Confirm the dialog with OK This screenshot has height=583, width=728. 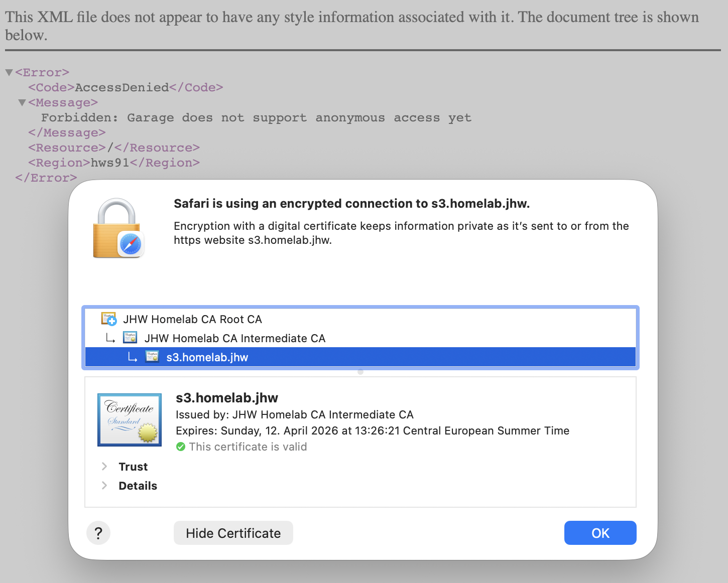coord(600,533)
